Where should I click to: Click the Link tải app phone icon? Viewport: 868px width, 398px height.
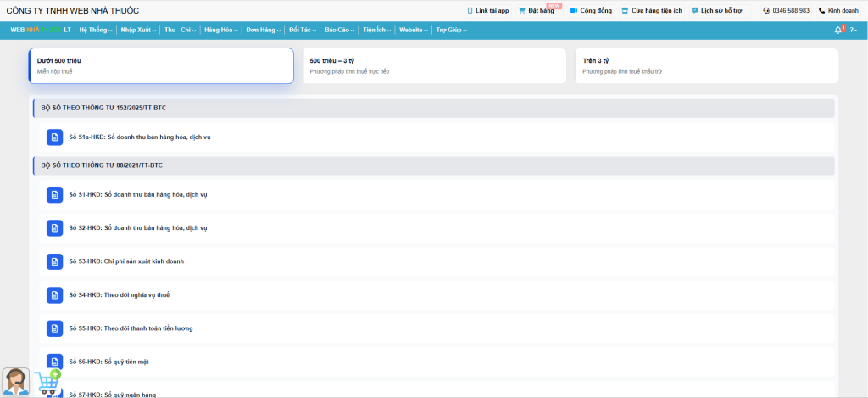tap(470, 11)
